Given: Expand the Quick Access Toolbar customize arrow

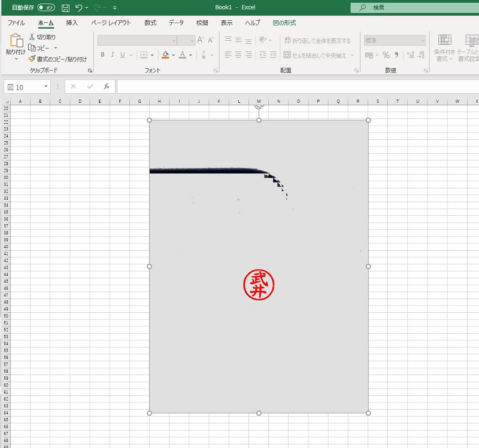Looking at the screenshot, I should 114,8.
